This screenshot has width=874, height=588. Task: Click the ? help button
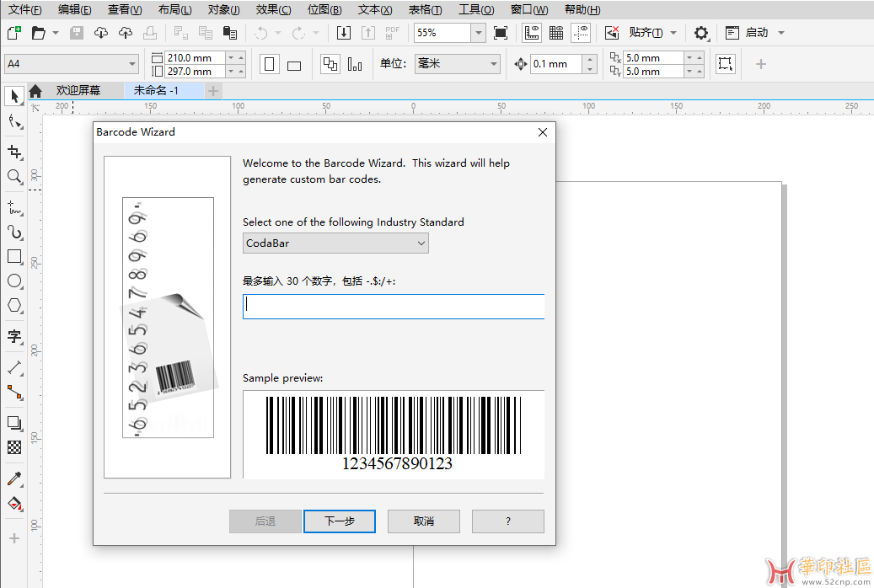(x=507, y=521)
